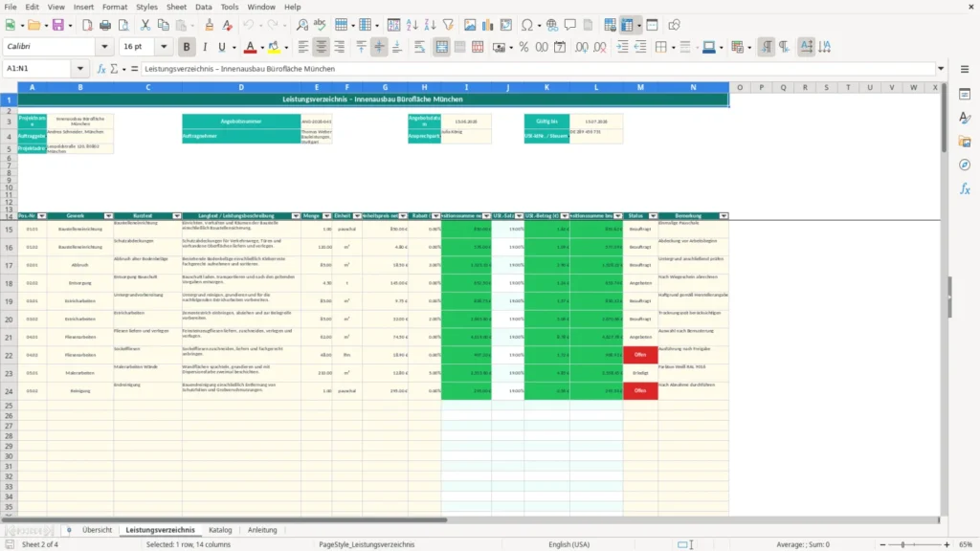Click the AutoFilter funnel icon
980x551 pixels.
point(448,25)
